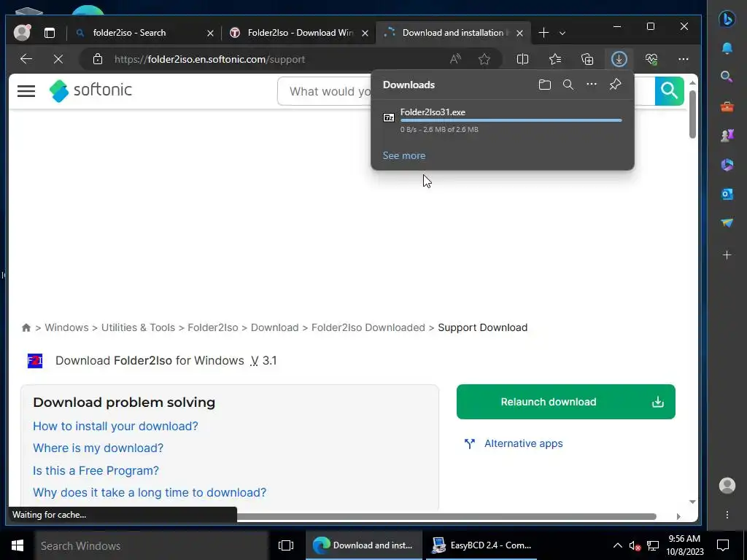Open the tab actions menu icon
The height and width of the screenshot is (560, 747).
(x=50, y=32)
